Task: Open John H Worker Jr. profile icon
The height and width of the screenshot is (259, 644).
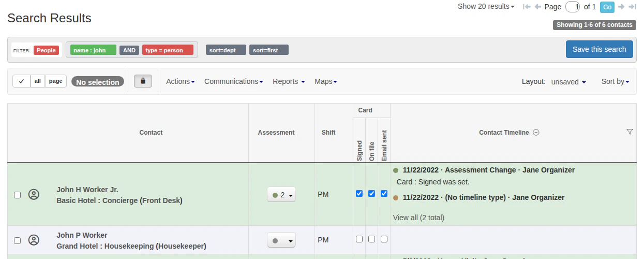Action: click(34, 195)
